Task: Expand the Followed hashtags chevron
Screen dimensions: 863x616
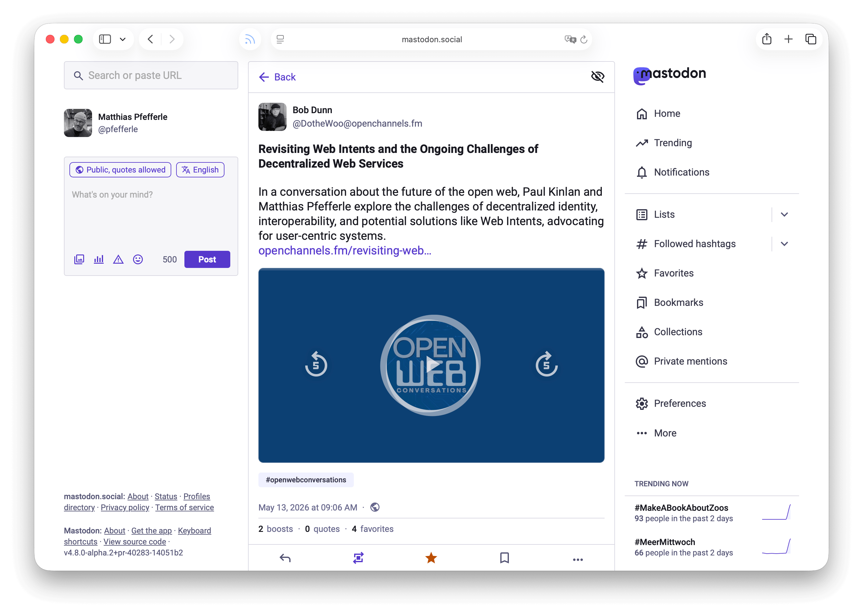Action: 784,243
